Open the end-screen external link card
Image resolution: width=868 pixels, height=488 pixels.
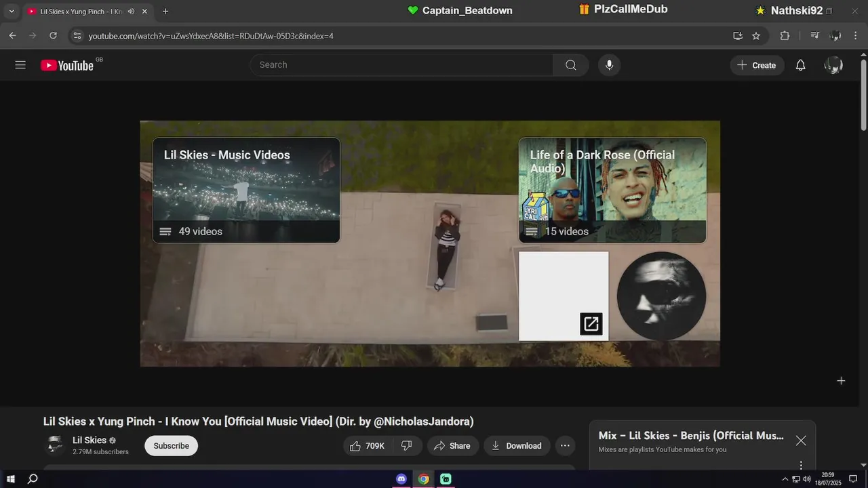pos(564,296)
